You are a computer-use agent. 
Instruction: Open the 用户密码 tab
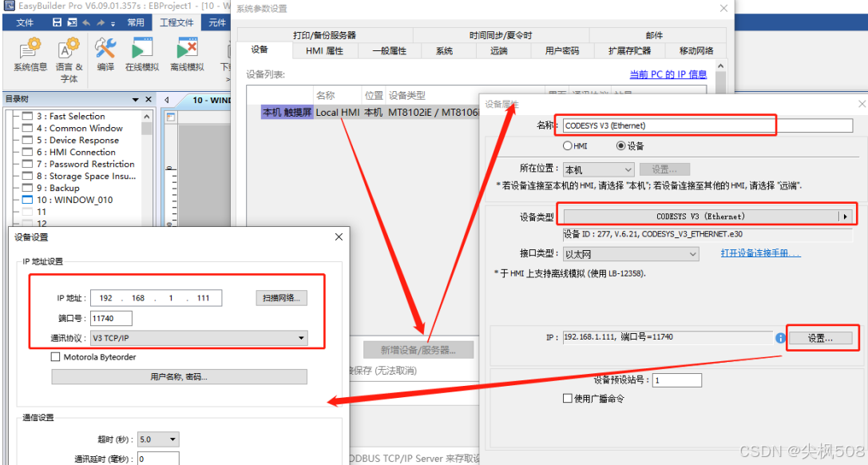(x=562, y=50)
